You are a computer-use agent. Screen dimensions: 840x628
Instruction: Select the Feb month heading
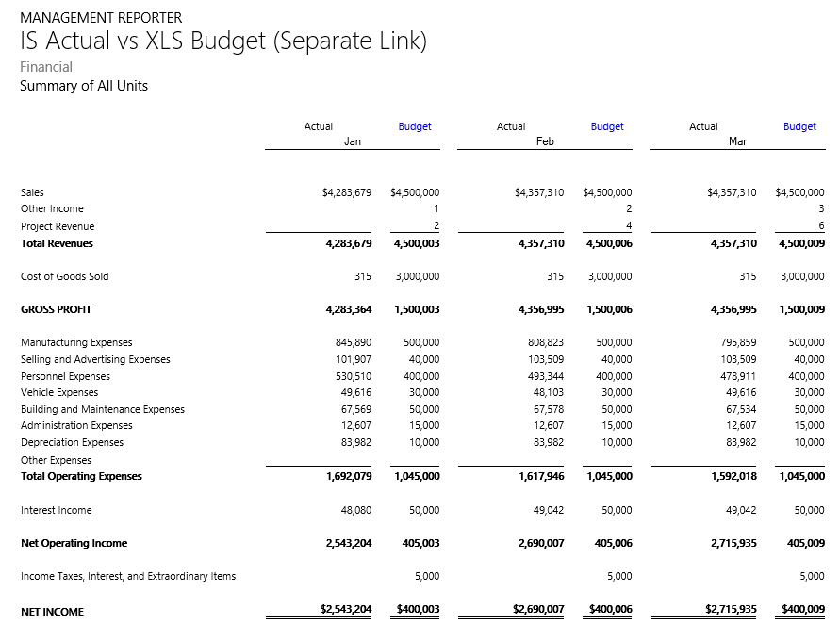click(545, 141)
